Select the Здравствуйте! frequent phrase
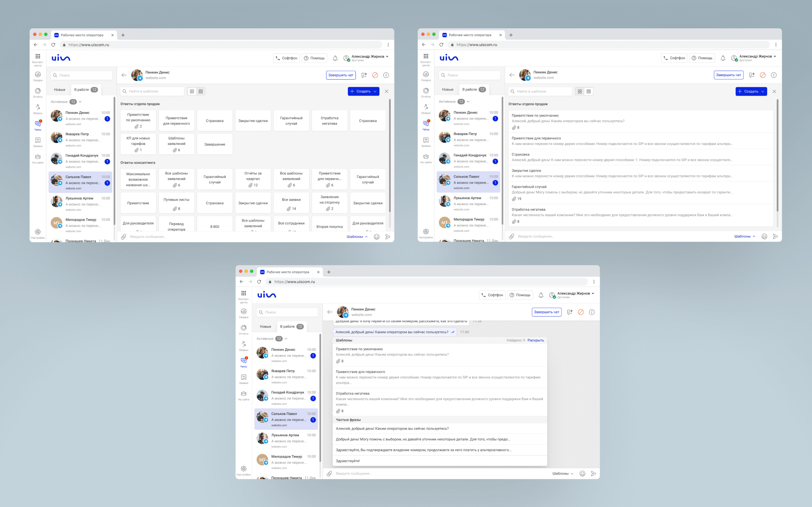Screen dimensions: 812x507 (x=347, y=461)
